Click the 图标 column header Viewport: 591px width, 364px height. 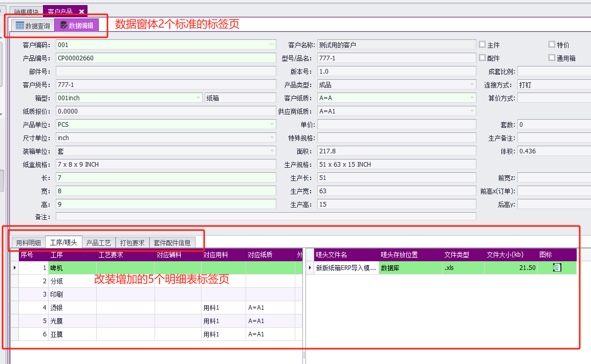[x=557, y=255]
